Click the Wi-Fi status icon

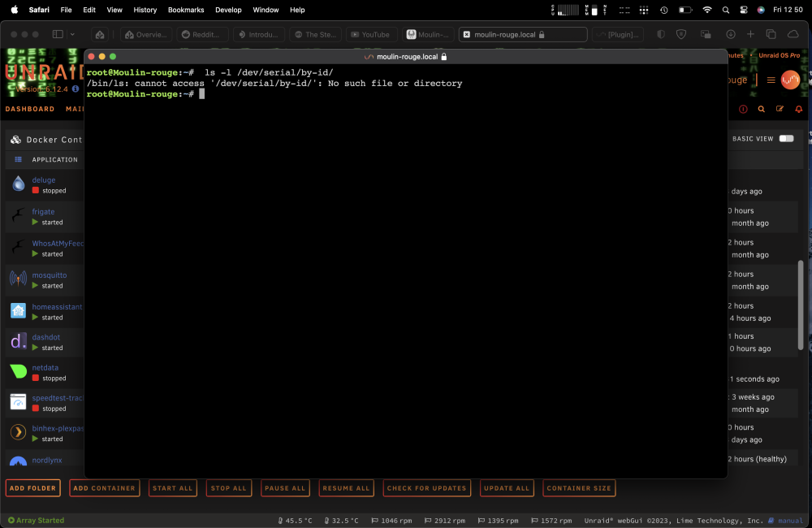pyautogui.click(x=707, y=10)
